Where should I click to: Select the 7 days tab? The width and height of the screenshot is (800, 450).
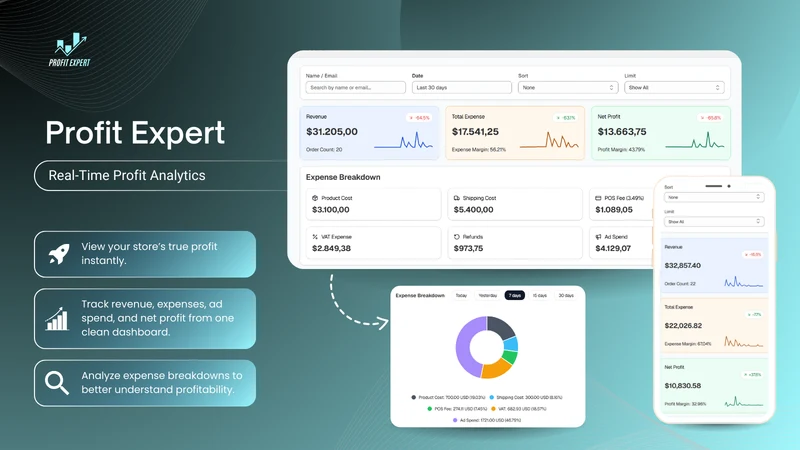(x=514, y=295)
